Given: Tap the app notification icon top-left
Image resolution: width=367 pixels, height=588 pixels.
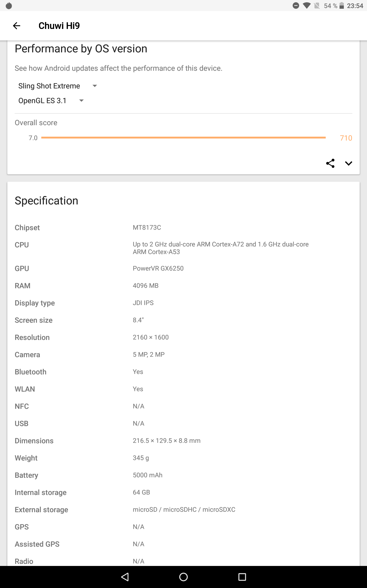Looking at the screenshot, I should (9, 6).
